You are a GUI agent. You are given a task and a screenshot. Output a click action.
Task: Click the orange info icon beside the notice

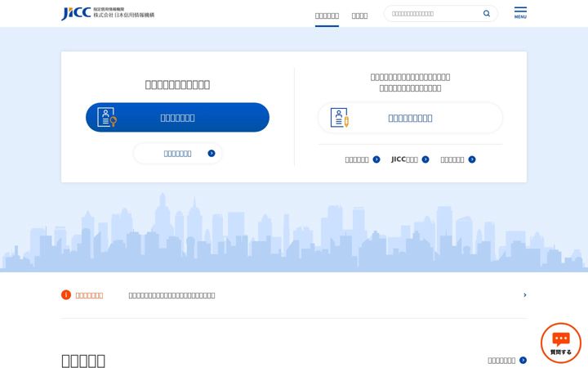pyautogui.click(x=66, y=295)
